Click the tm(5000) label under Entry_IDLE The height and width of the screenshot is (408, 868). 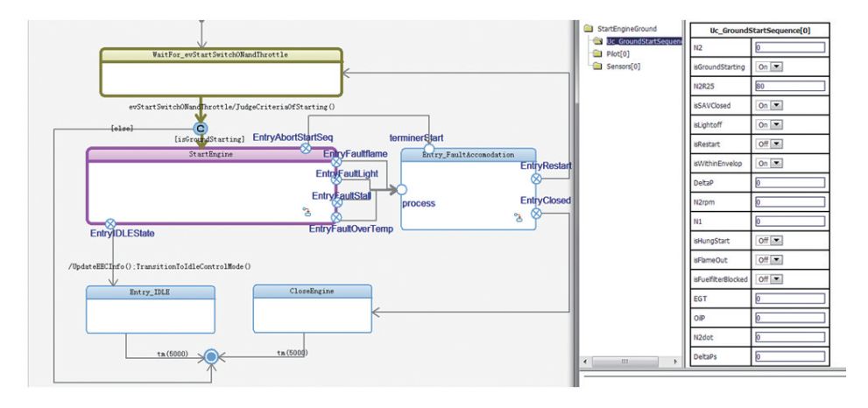click(x=173, y=353)
